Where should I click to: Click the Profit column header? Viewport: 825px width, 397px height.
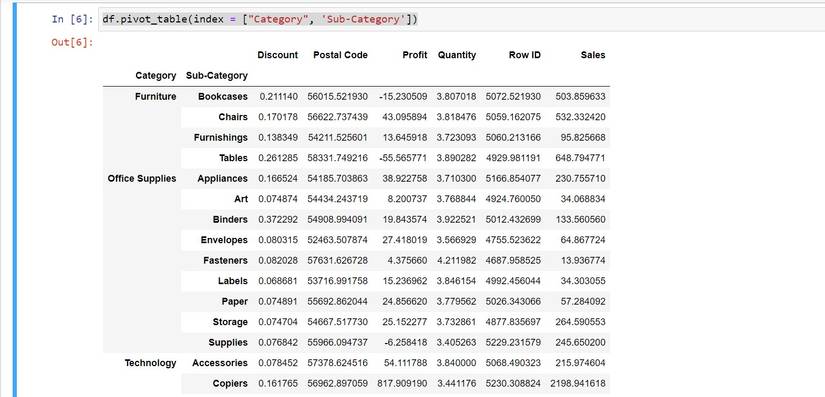click(x=415, y=55)
